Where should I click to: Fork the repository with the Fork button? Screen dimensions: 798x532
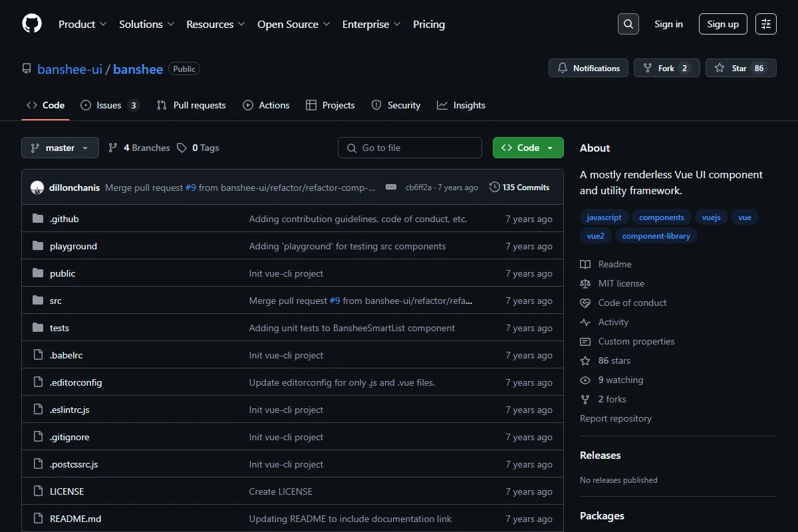[667, 68]
